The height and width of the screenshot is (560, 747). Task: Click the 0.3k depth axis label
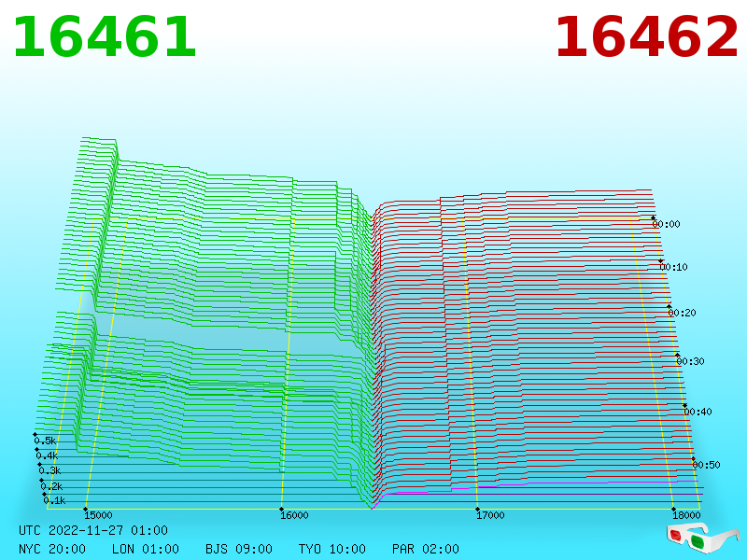click(x=49, y=471)
